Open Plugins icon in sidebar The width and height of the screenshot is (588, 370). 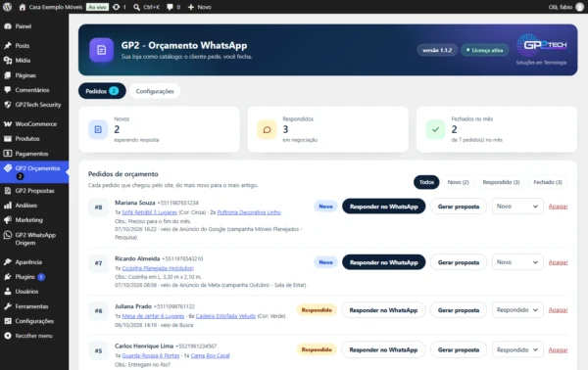8,277
